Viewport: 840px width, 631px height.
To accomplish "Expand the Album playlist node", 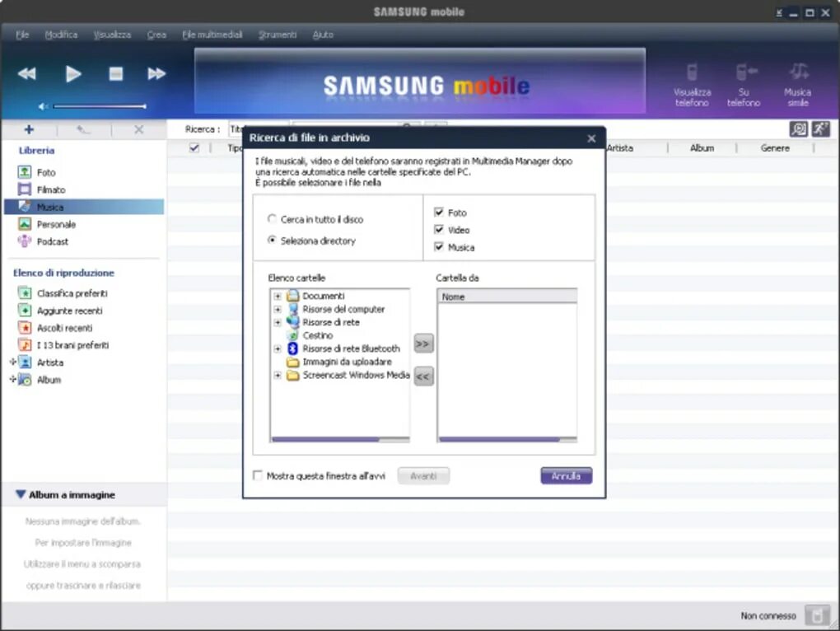I will pyautogui.click(x=13, y=379).
